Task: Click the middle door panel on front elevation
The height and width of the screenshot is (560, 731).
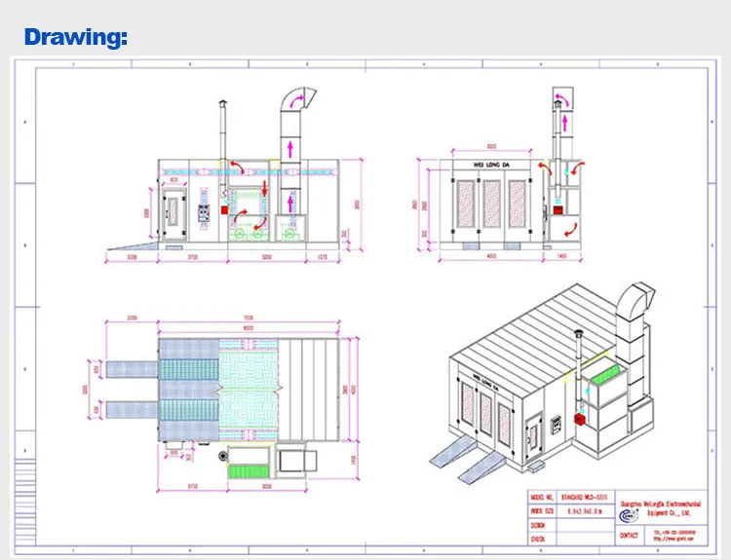Action: click(493, 206)
